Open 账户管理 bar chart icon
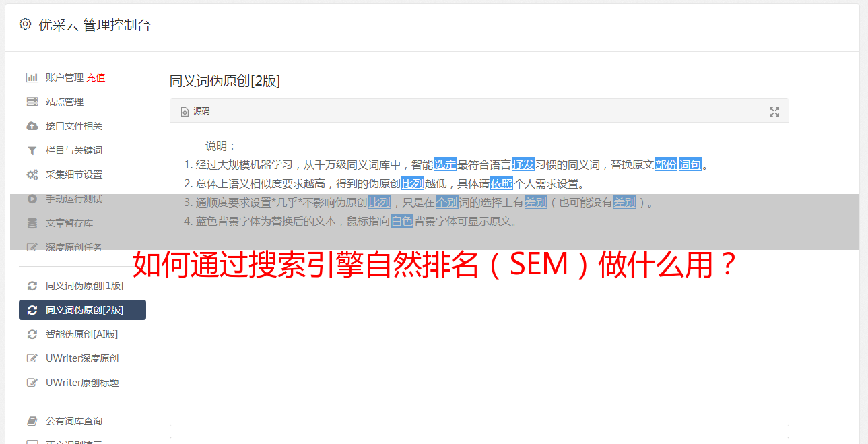 click(32, 77)
